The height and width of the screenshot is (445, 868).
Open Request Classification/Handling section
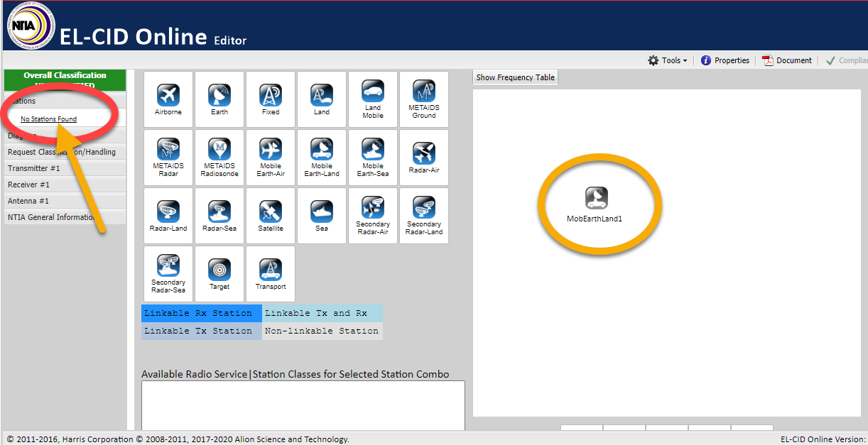pyautogui.click(x=64, y=152)
